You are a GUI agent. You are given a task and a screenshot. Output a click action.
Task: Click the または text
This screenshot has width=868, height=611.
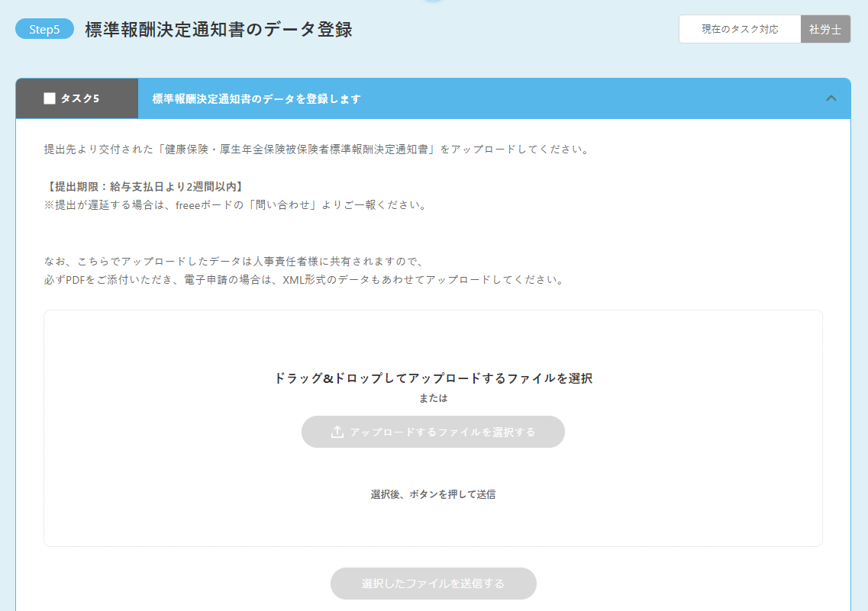[x=433, y=398]
